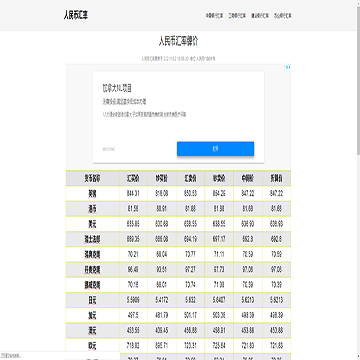The image size is (360, 360).
Task: Click 港币 汇买价 cell
Action: click(133, 209)
